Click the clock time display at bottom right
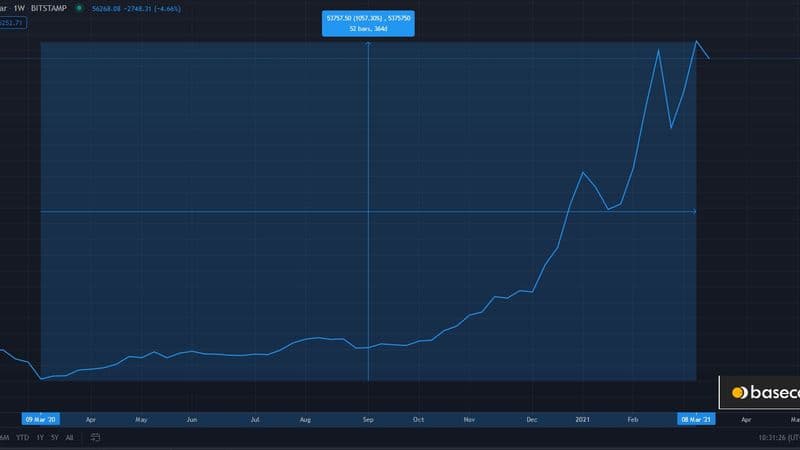This screenshot has height=450, width=800. 779,437
